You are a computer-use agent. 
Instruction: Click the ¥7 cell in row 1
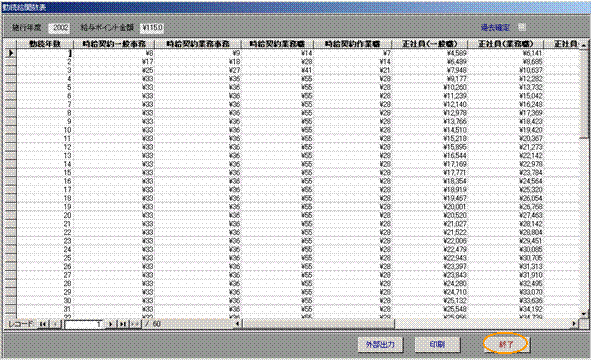tap(353, 53)
